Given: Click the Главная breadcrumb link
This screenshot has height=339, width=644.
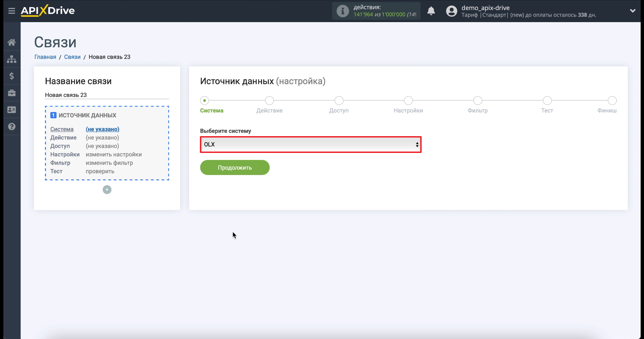Looking at the screenshot, I should click(x=45, y=57).
